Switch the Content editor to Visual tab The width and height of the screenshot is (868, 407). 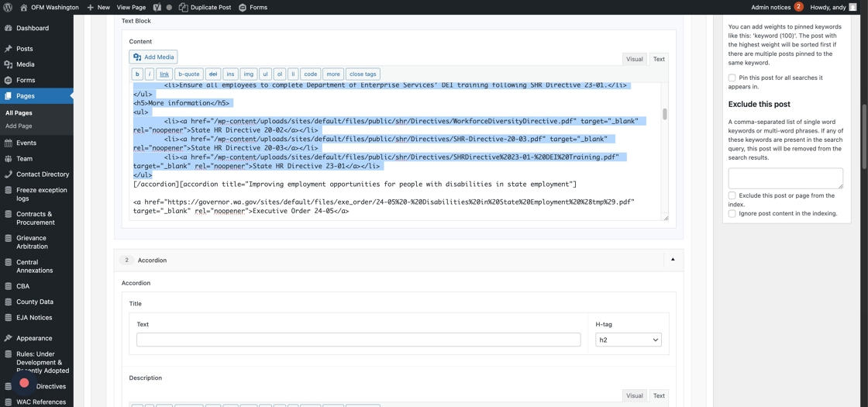click(x=634, y=59)
